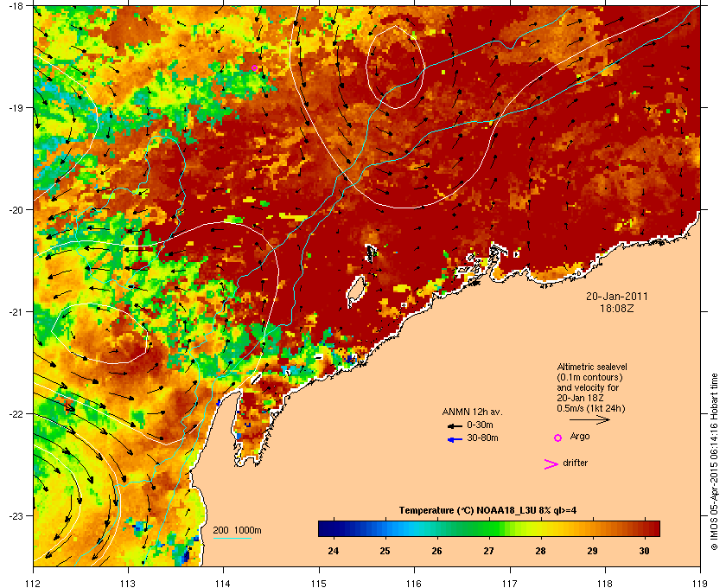Click the longitude axis label 113
This screenshot has height=588, width=726.
tap(128, 583)
